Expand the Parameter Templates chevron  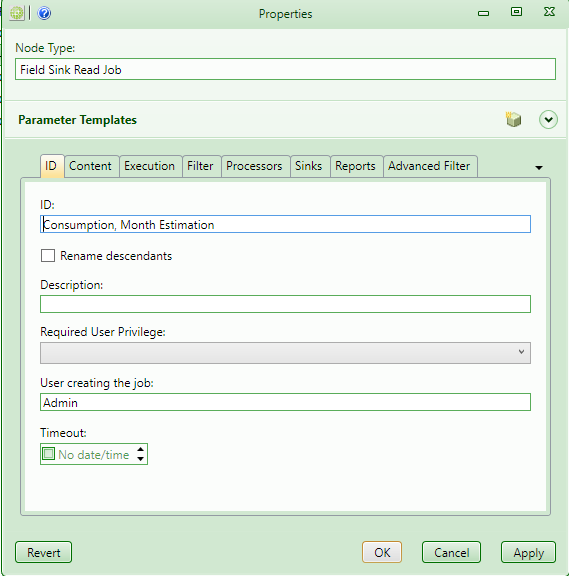tap(548, 119)
